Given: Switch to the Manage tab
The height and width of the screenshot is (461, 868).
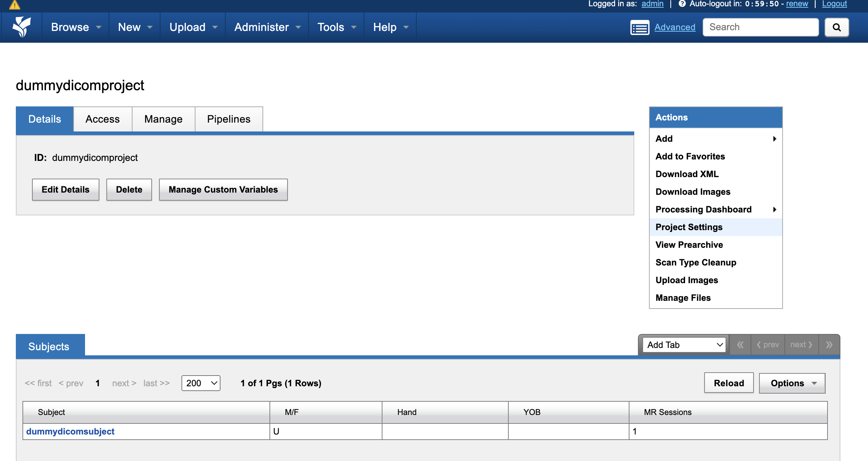Looking at the screenshot, I should tap(163, 119).
